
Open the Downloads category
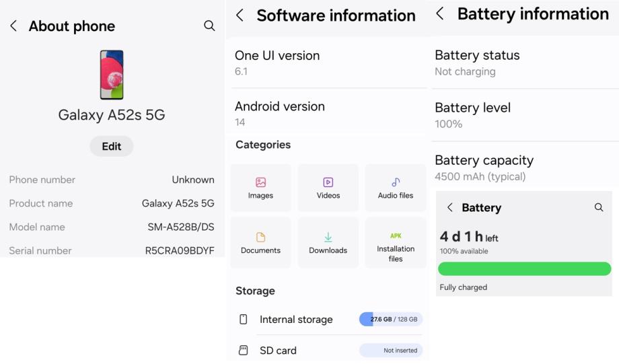tap(328, 243)
